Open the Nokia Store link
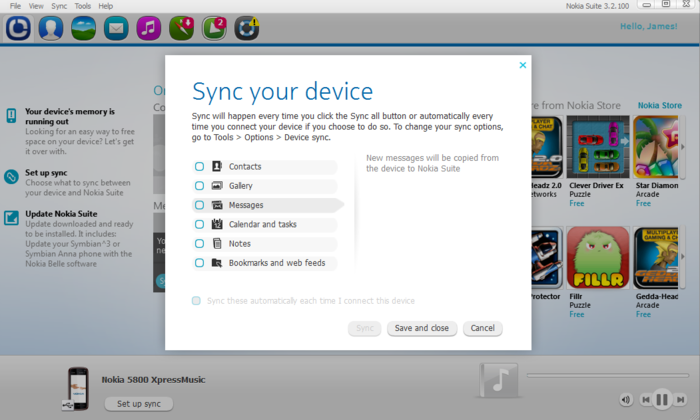The image size is (700, 420). click(659, 105)
